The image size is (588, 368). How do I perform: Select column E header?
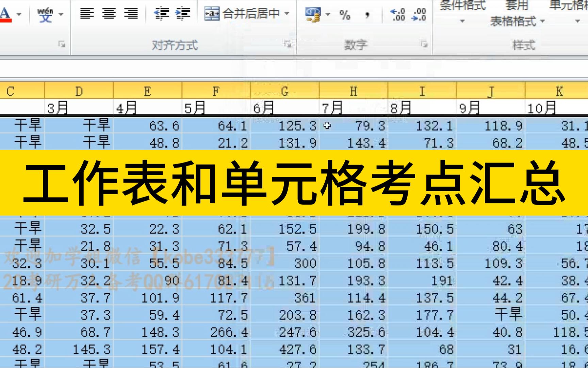pos(148,91)
